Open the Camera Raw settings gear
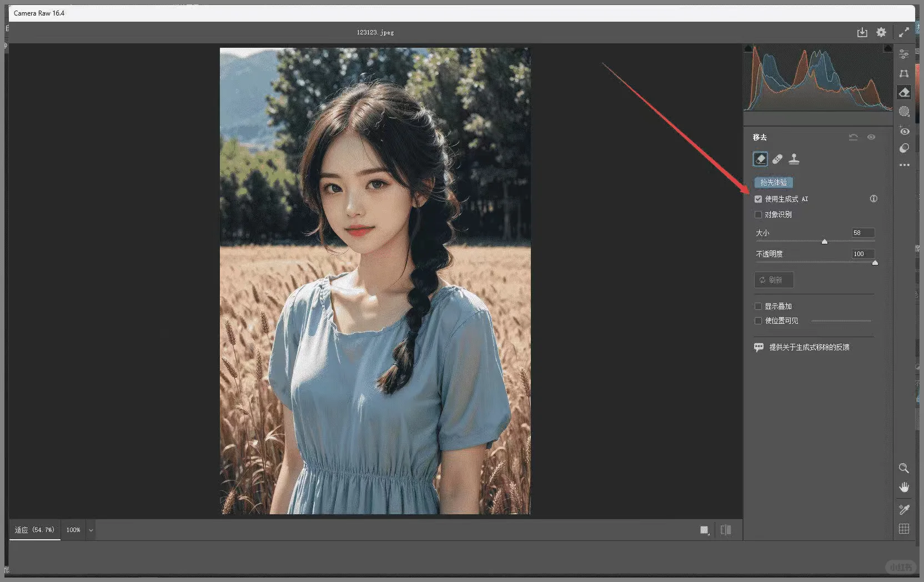 point(881,32)
